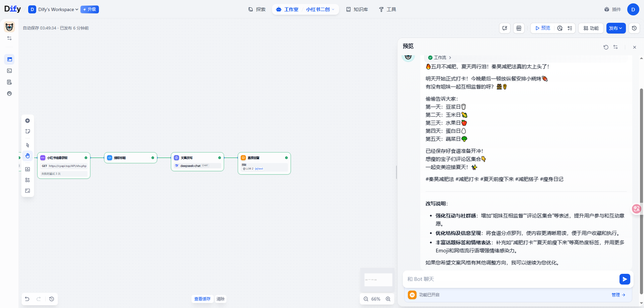The width and height of the screenshot is (644, 308).
Task: Select the pointer mode cursor tool
Action: (28, 145)
